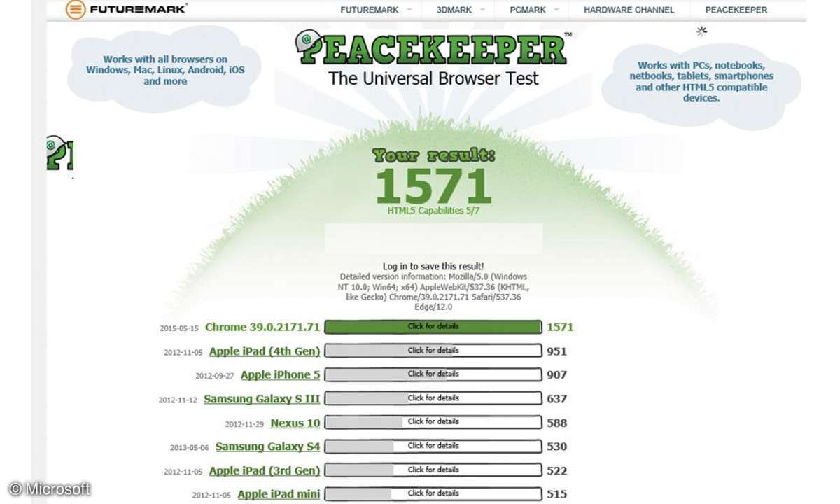Click 'HTML5 Capabilities 5/7' text

pyautogui.click(x=433, y=211)
